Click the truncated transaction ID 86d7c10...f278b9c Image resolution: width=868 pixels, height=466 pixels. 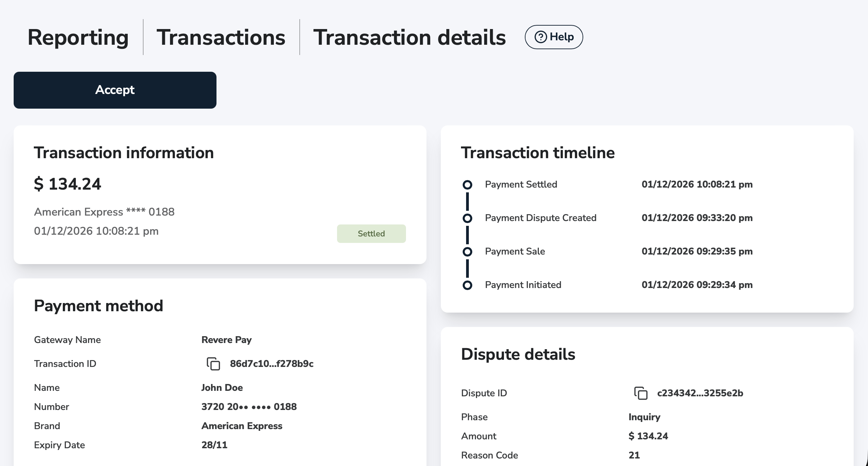point(271,364)
